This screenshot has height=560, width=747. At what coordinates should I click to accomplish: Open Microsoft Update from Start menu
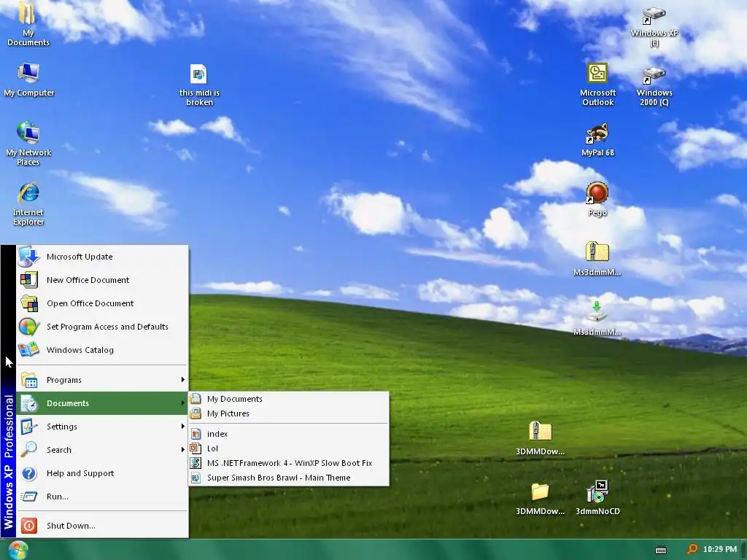[102, 257]
